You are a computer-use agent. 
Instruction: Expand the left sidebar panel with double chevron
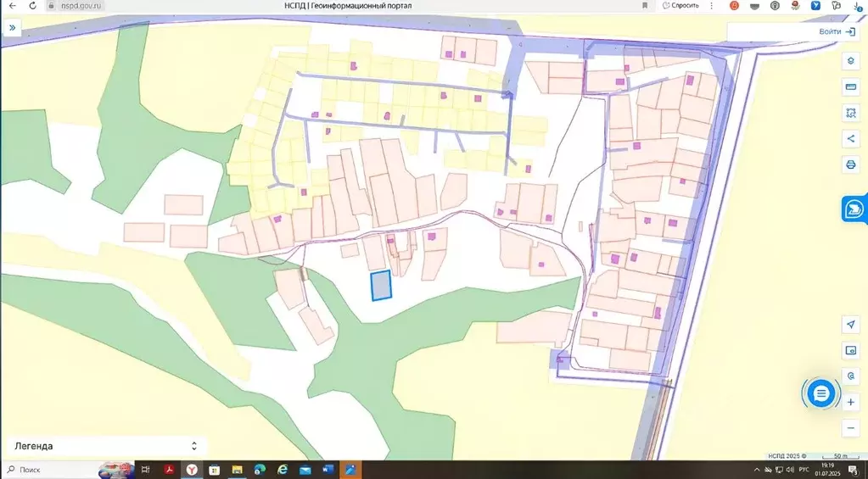12,28
